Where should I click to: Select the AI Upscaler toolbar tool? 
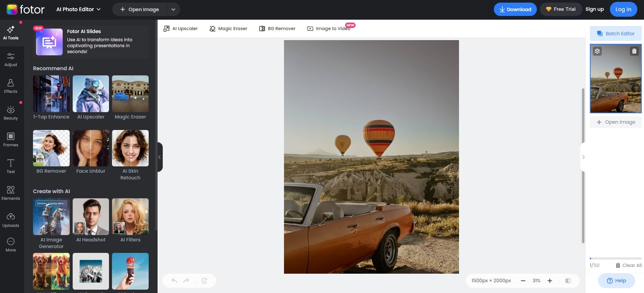point(181,29)
